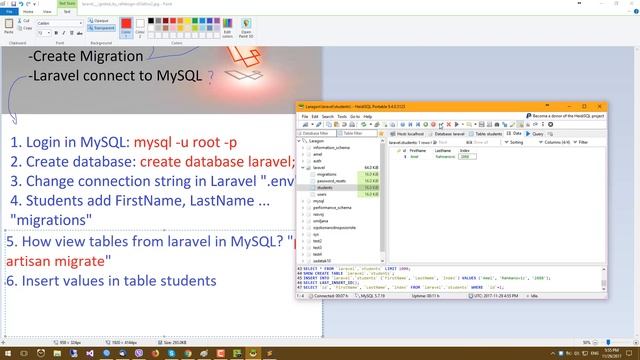Image resolution: width=640 pixels, height=360 pixels.
Task: Select Transparent background for the text
Action: (102, 28)
